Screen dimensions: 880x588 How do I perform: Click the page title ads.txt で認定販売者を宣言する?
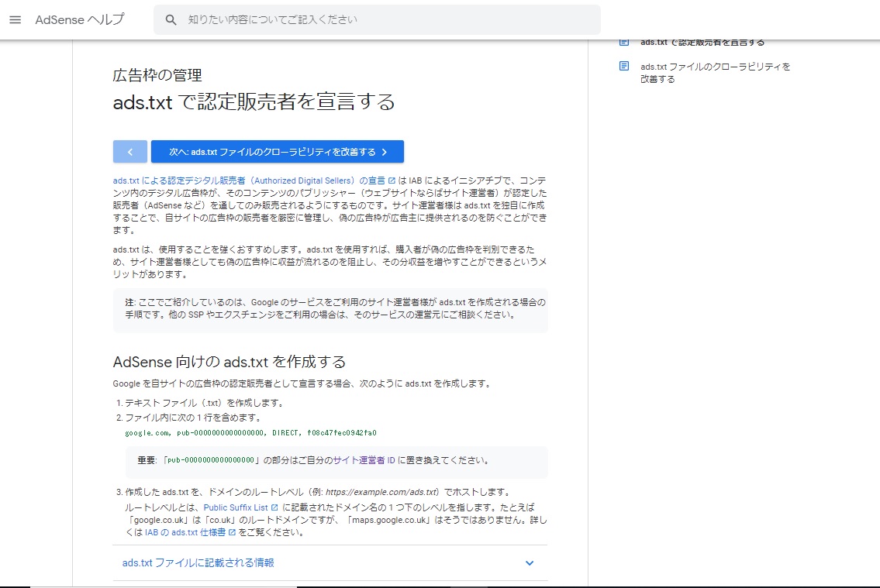[x=254, y=102]
